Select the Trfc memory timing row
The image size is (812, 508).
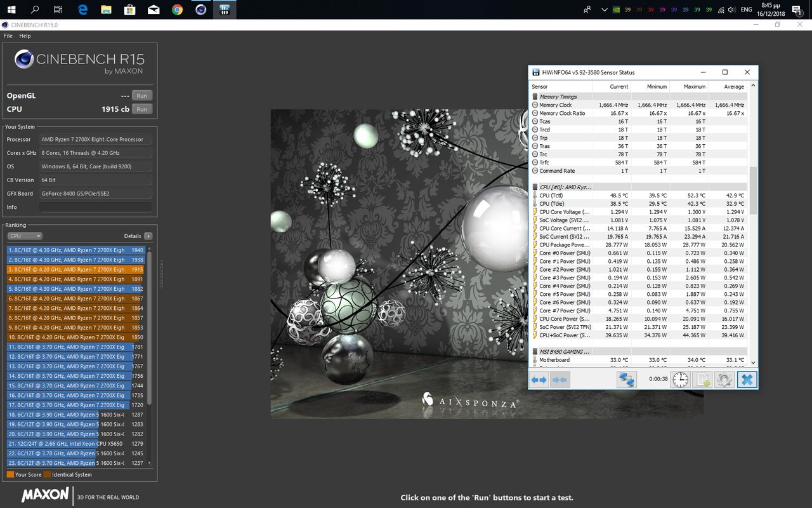pos(639,163)
